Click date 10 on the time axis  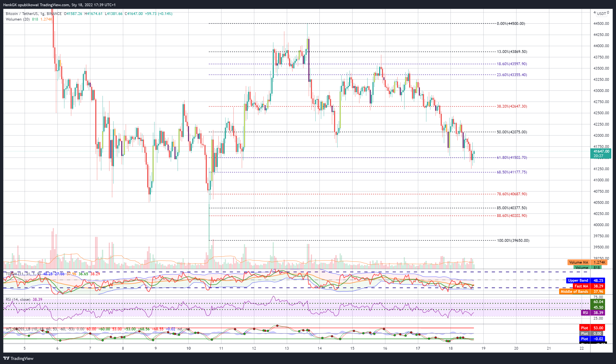[x=188, y=348]
